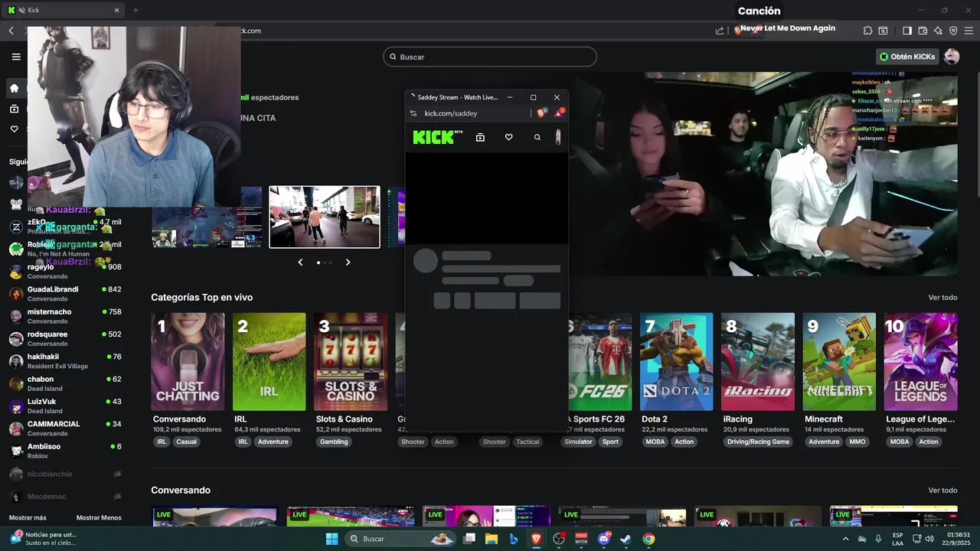Click the heart icon in Saddey popup
Image resolution: width=980 pixels, height=551 pixels.
pos(508,137)
